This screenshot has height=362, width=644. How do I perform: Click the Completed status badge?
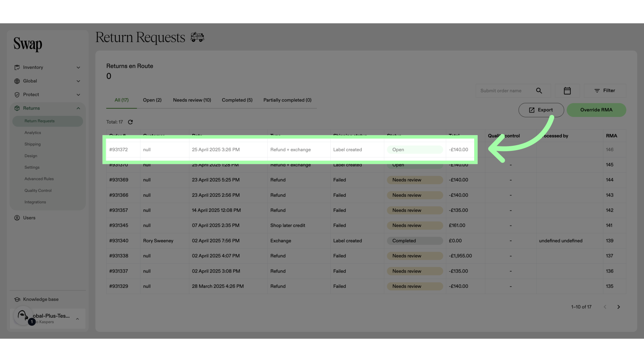pos(415,241)
